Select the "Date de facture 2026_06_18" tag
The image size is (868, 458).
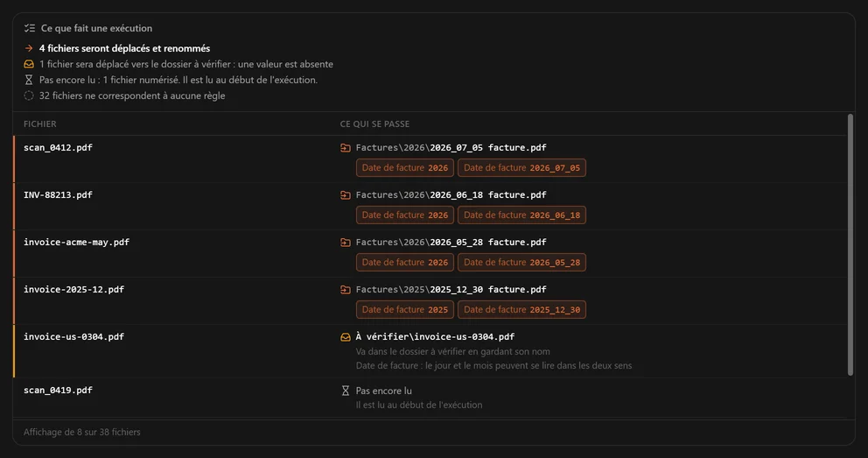(x=521, y=215)
